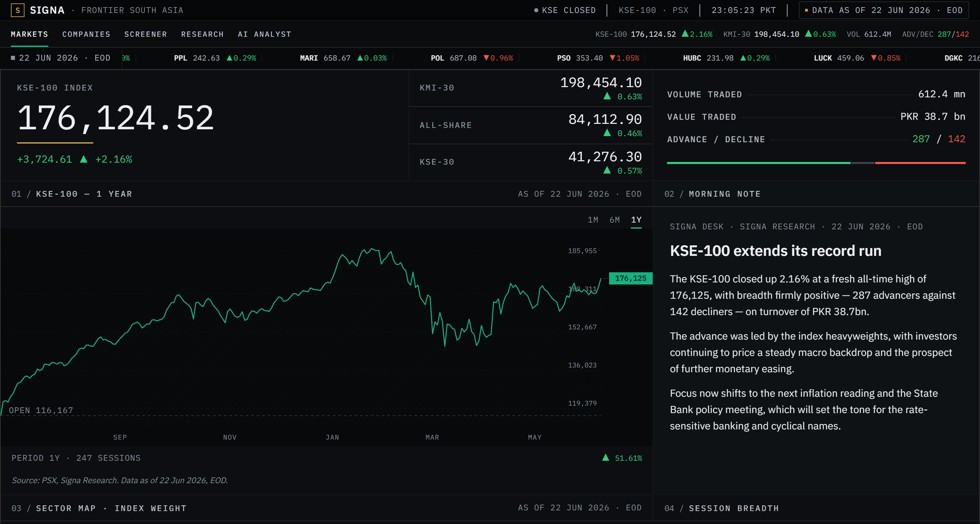Open the Research tab
The image size is (980, 524).
pyautogui.click(x=202, y=34)
